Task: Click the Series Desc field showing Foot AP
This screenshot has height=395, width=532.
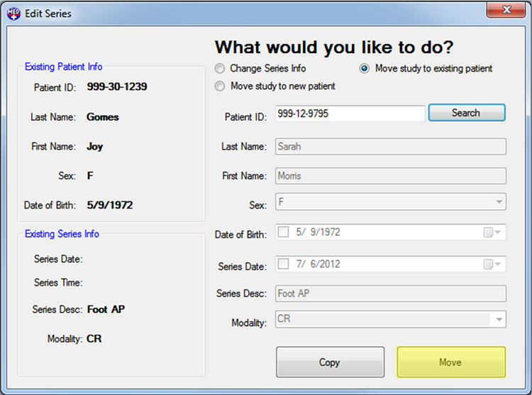Action: tap(389, 294)
